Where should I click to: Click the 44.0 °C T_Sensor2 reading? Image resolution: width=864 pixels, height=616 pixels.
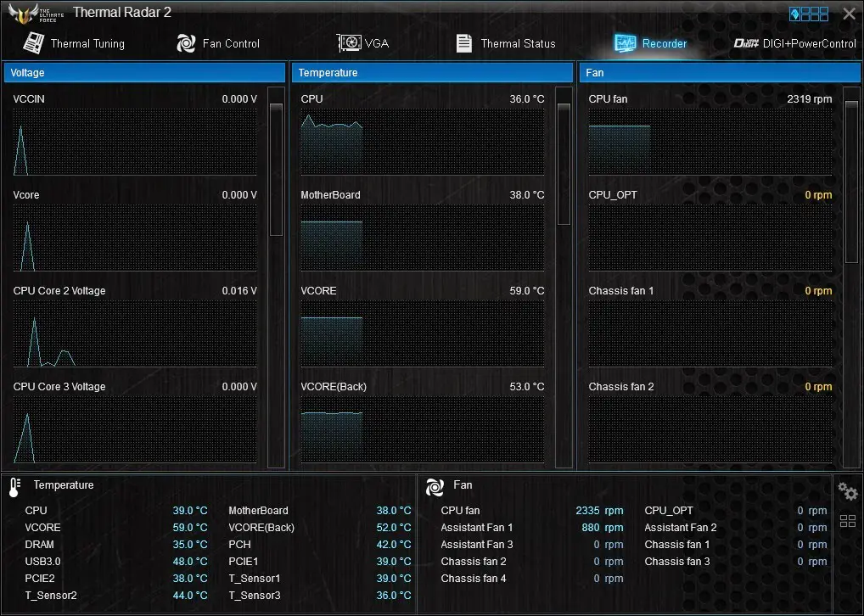[190, 596]
